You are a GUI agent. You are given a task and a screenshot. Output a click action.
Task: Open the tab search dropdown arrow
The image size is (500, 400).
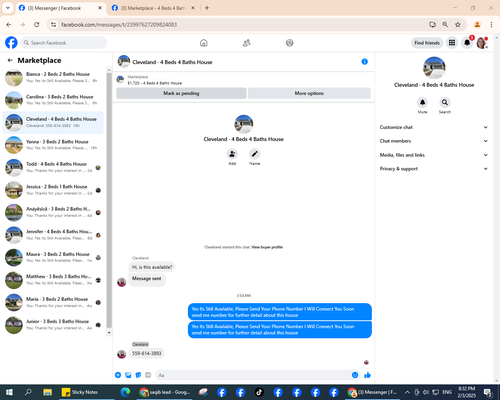pos(8,8)
